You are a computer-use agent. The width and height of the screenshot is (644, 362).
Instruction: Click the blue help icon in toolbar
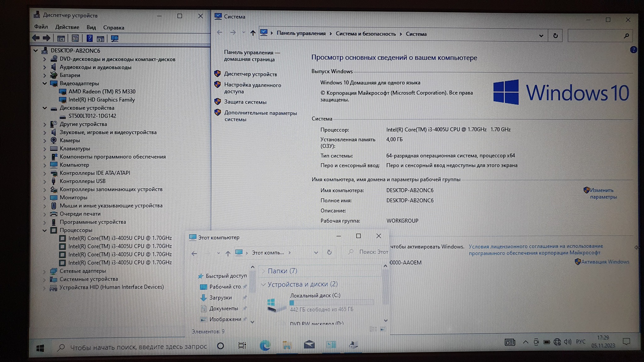tap(90, 38)
